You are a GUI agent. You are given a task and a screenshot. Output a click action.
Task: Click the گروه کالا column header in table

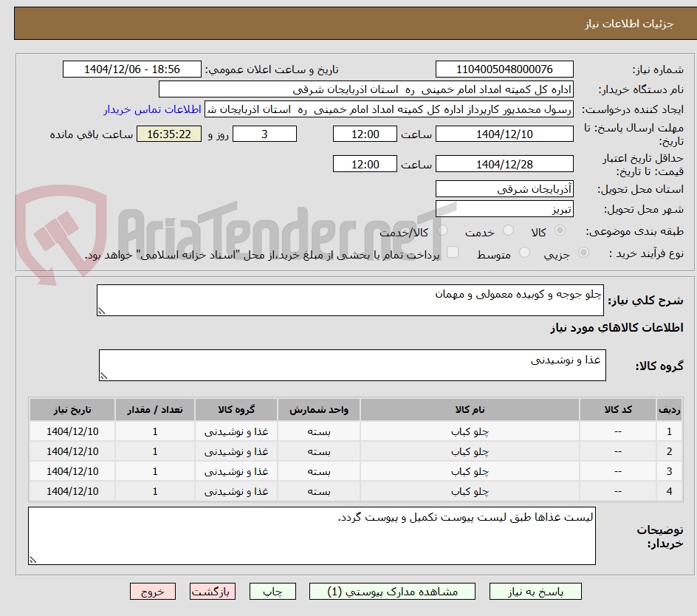tap(236, 410)
